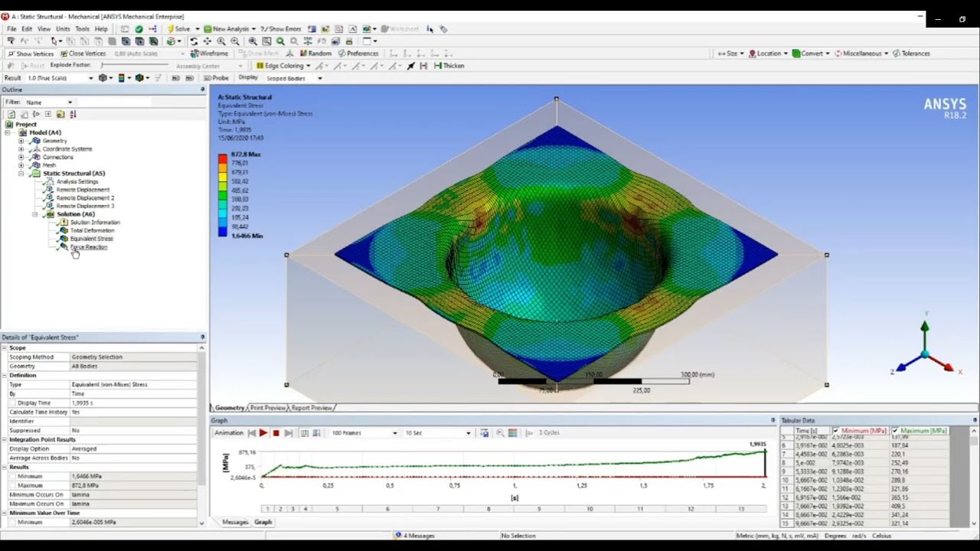
Task: Open Preferences from toolbar
Action: (x=358, y=54)
